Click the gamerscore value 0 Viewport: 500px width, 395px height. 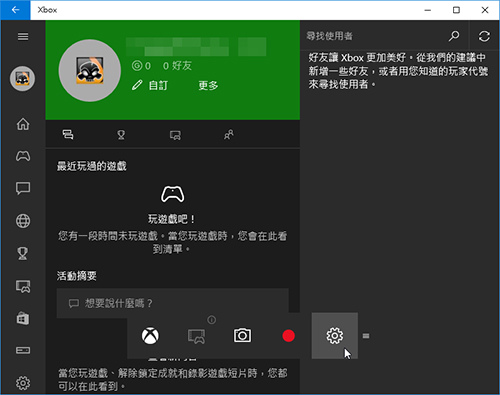pos(141,66)
